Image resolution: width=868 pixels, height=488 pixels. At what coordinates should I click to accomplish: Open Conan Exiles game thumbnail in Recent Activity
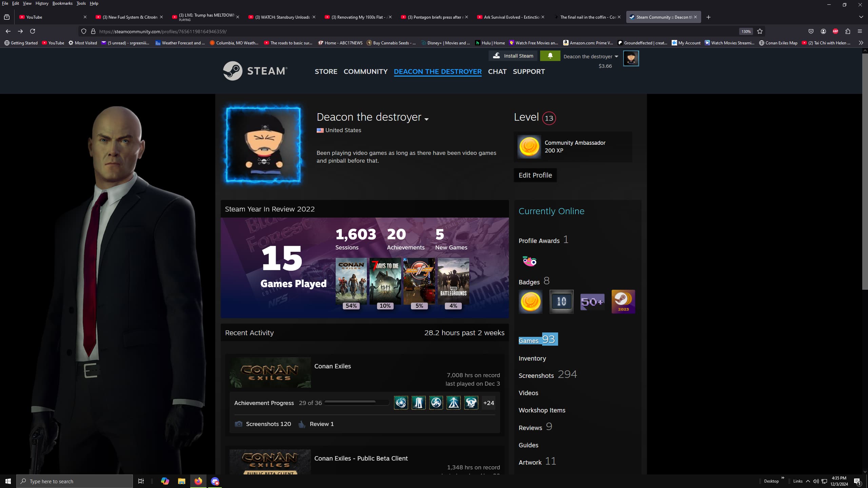tap(270, 372)
